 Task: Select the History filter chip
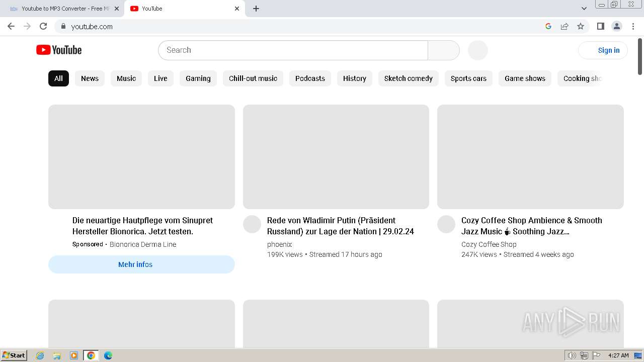point(355,78)
